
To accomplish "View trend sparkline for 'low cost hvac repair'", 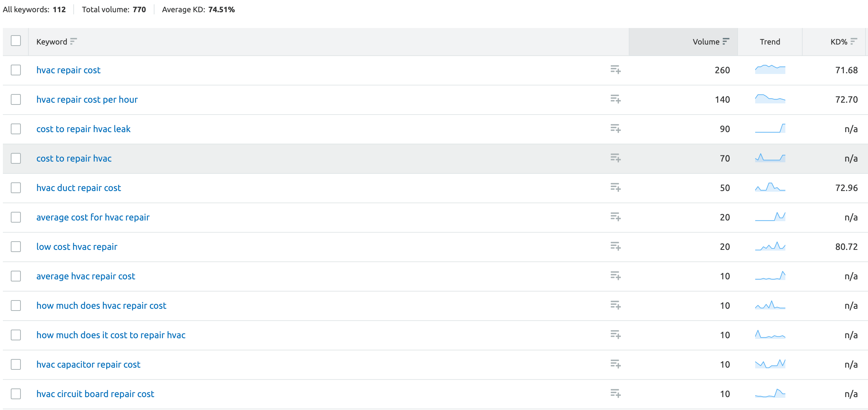I will tap(770, 246).
